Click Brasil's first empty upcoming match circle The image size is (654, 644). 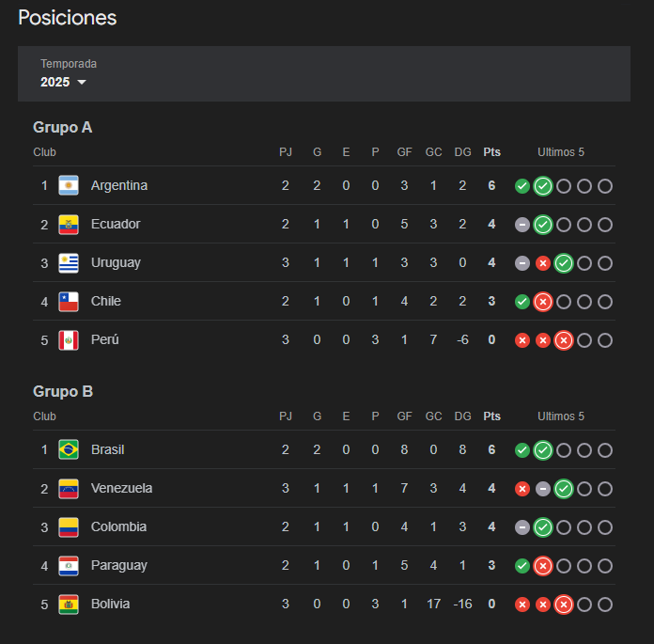tap(564, 450)
